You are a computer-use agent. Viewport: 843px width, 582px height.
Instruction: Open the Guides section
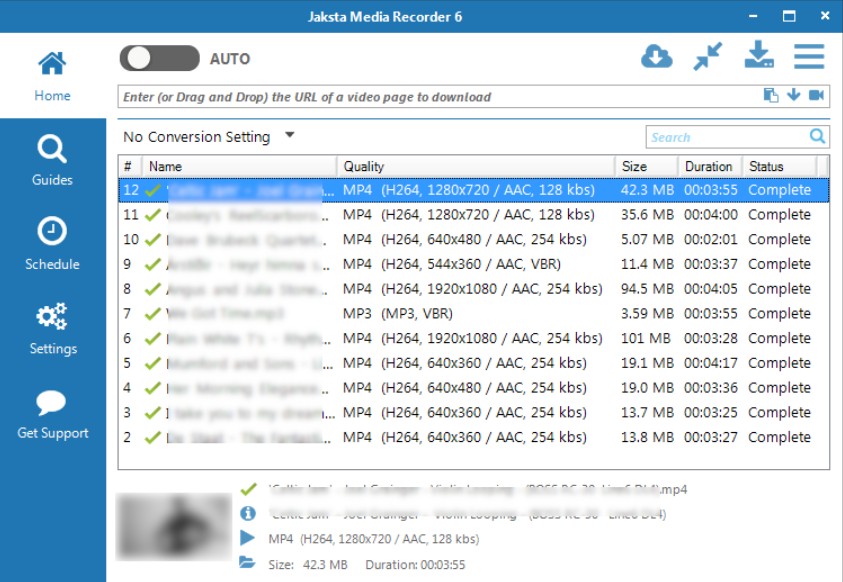(x=52, y=160)
